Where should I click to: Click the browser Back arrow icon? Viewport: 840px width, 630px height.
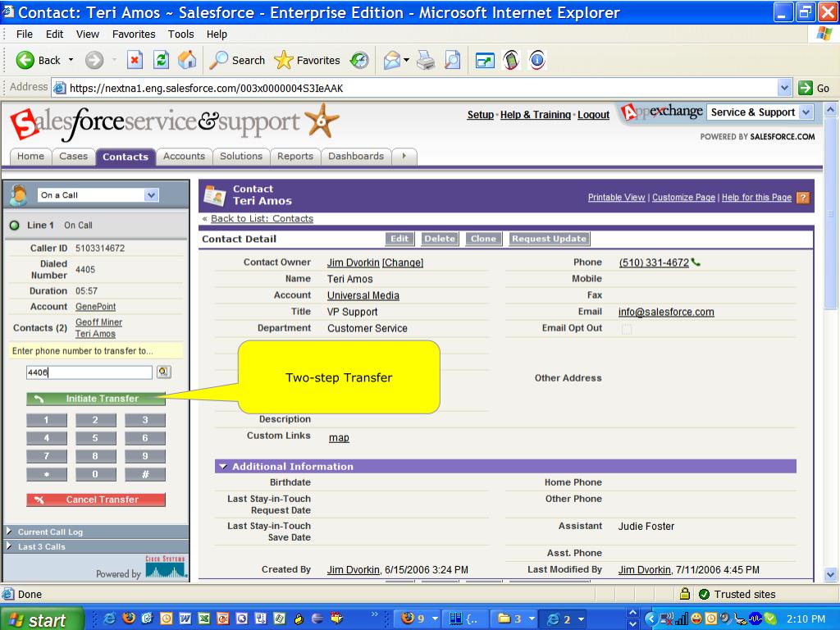[25, 60]
